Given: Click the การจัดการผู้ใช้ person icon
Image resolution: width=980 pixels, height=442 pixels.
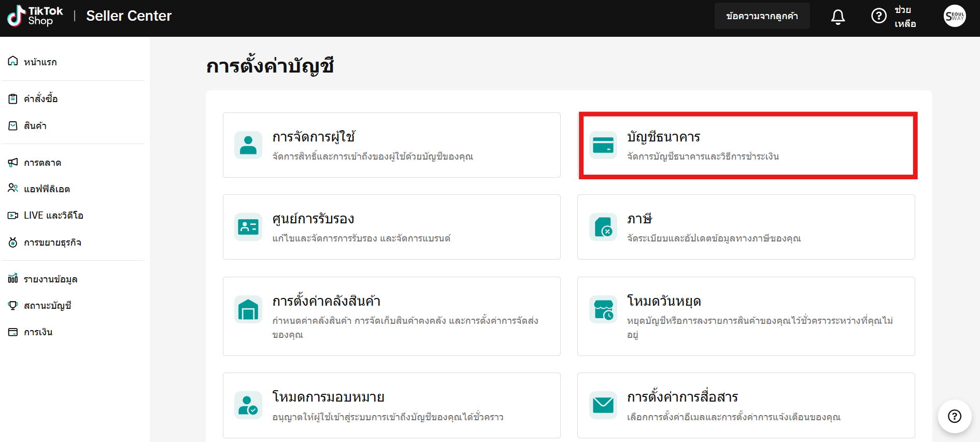Looking at the screenshot, I should click(248, 145).
